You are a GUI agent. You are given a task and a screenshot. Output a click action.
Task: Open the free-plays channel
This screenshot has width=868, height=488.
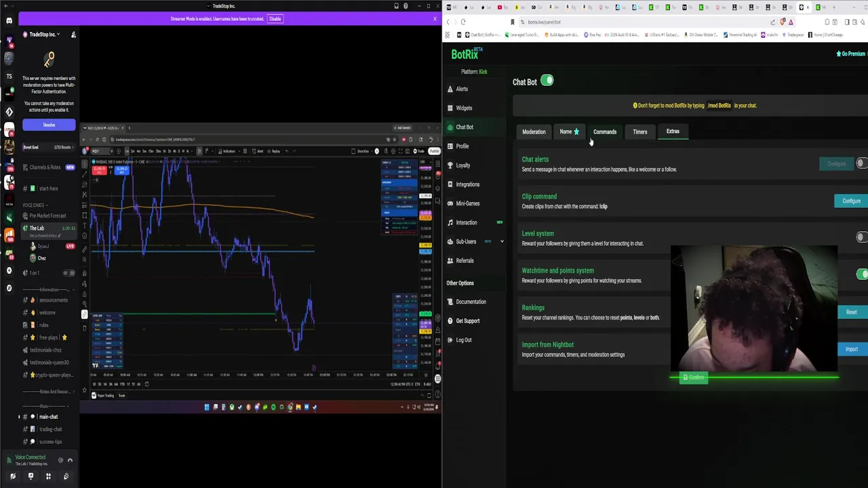click(49, 338)
